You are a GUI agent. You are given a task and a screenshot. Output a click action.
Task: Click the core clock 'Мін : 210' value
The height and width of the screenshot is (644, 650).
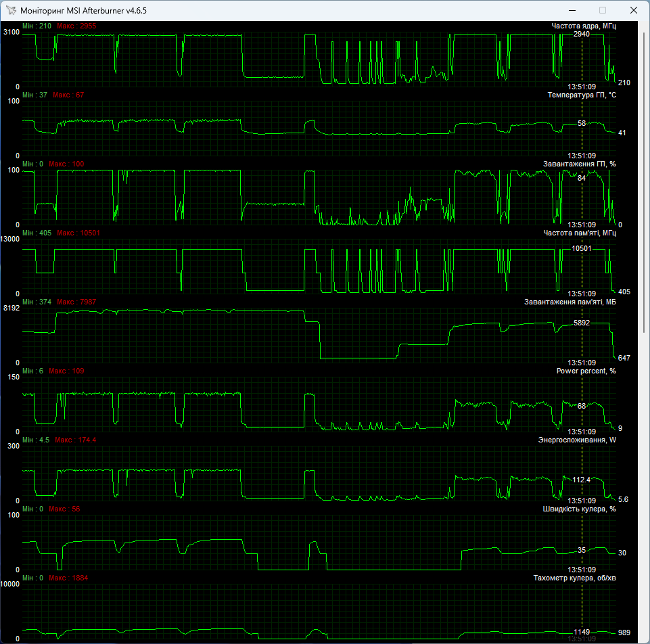coord(37,26)
